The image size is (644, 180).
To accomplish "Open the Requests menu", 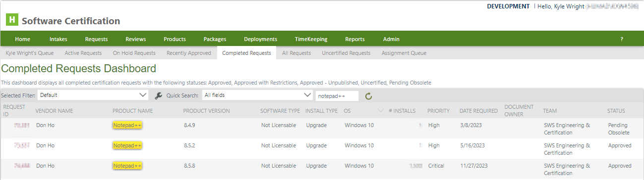I will (x=96, y=39).
